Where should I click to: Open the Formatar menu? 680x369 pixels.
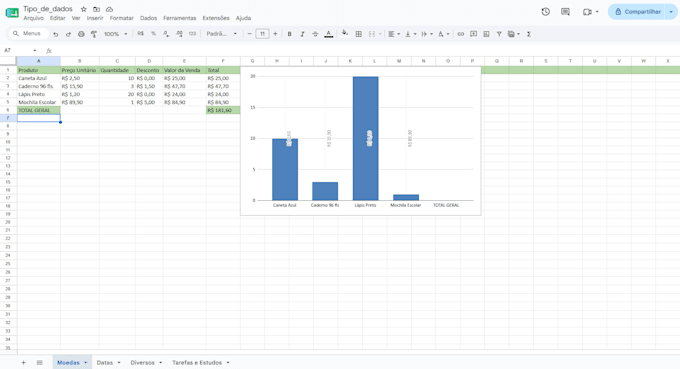tap(121, 18)
